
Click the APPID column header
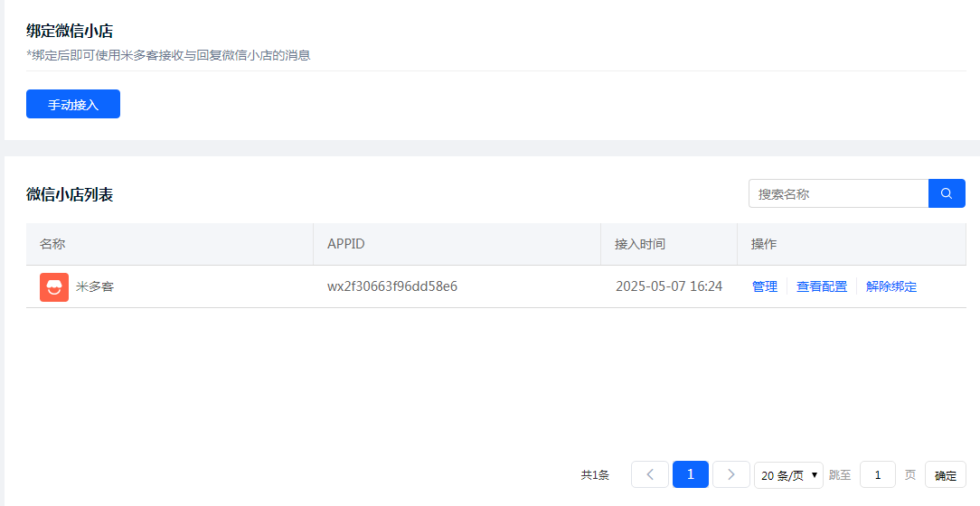pyautogui.click(x=457, y=244)
